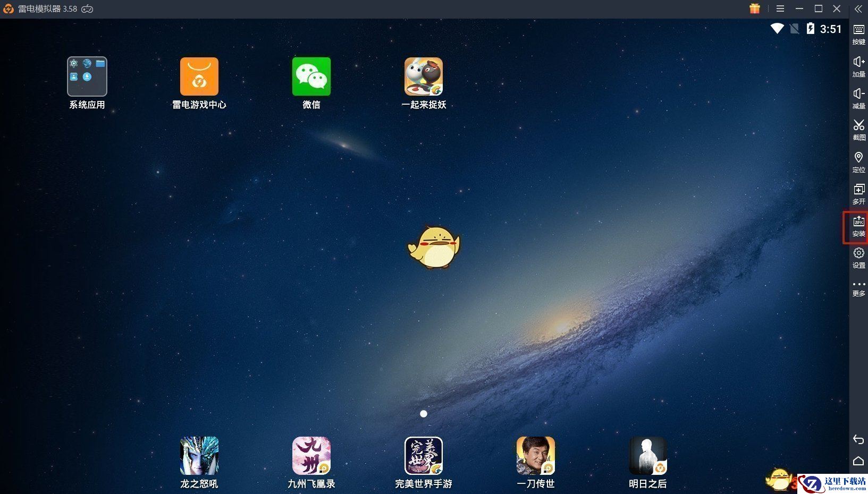
Task: Click the gift box icon in title bar
Action: (755, 8)
